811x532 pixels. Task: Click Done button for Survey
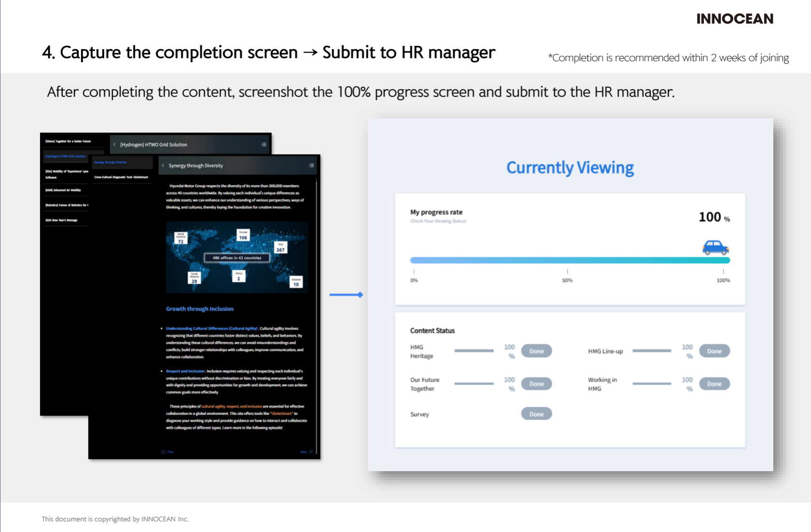click(x=536, y=414)
